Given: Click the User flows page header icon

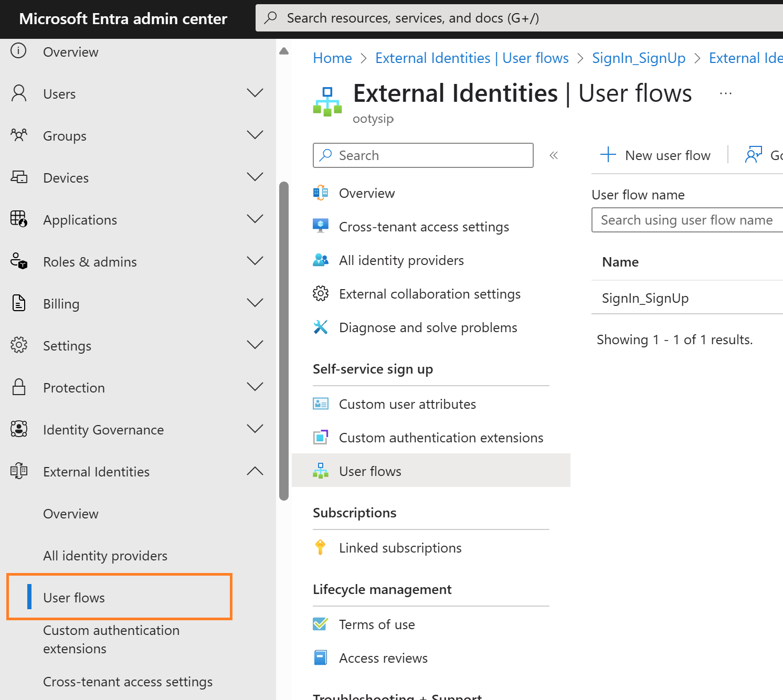Looking at the screenshot, I should click(x=327, y=102).
